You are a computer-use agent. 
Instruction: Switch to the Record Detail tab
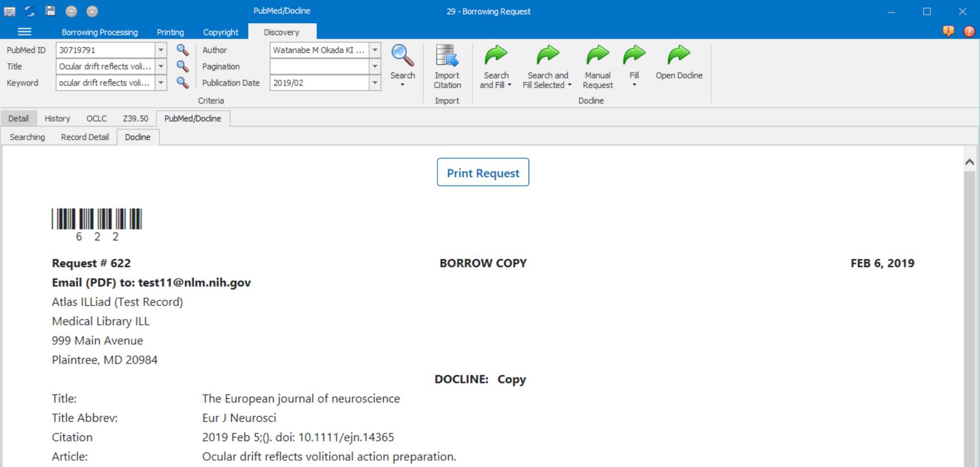pos(84,137)
